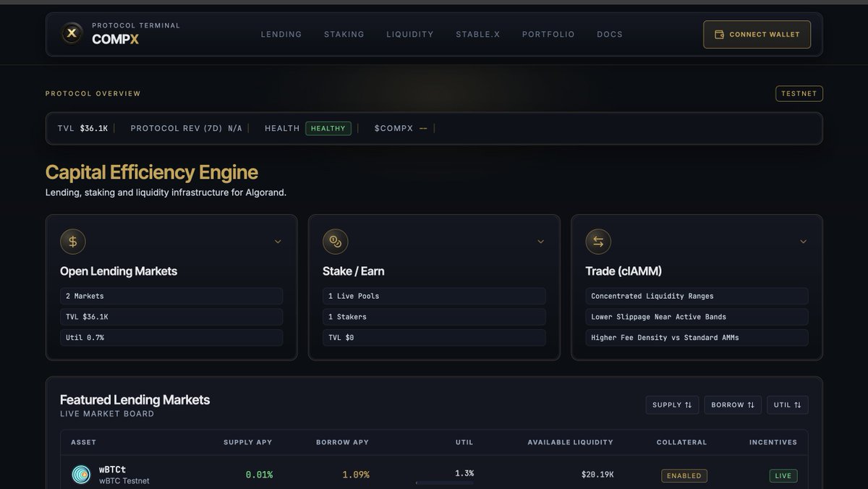Click 'Protocol Rev (7D) N/A' in overview bar
The image size is (868, 489).
[x=187, y=128]
